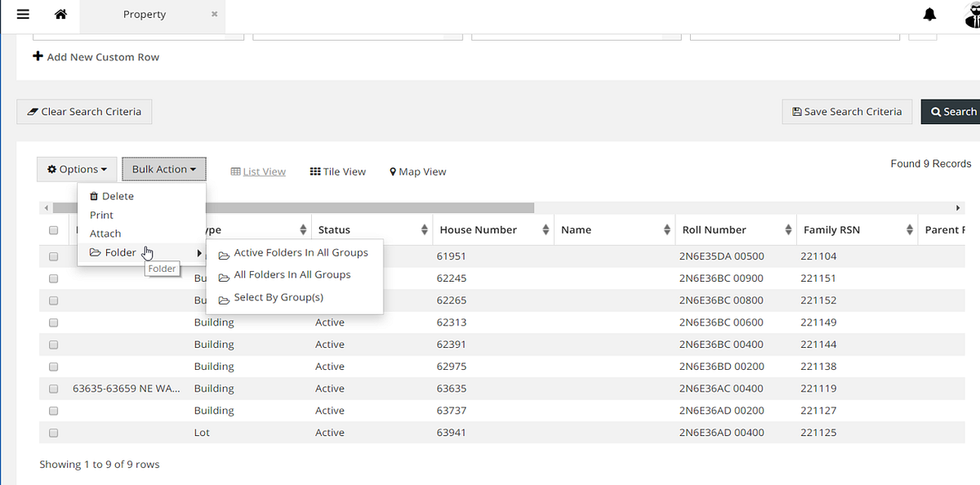Open the Options dropdown

pos(77,169)
